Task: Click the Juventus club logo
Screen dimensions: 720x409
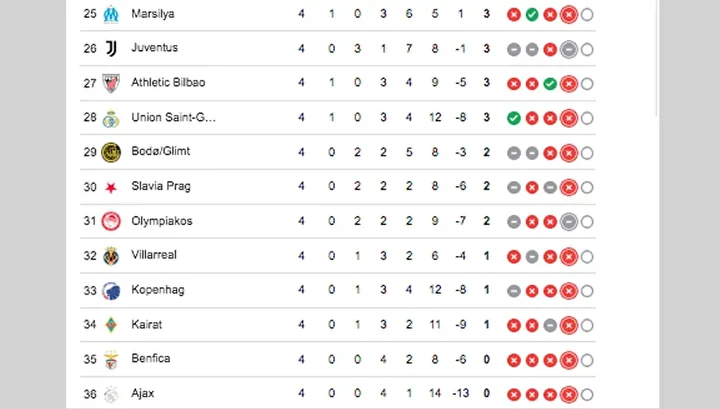Action: [x=111, y=48]
